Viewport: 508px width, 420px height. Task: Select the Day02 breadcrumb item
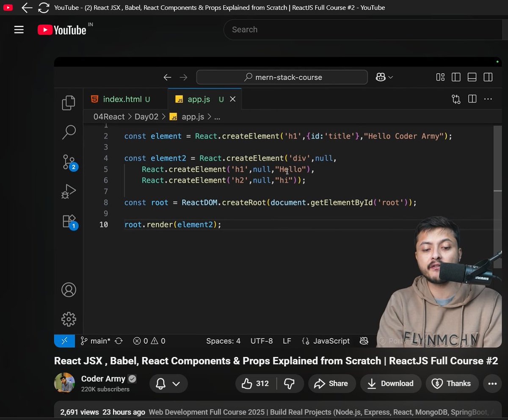[146, 116]
